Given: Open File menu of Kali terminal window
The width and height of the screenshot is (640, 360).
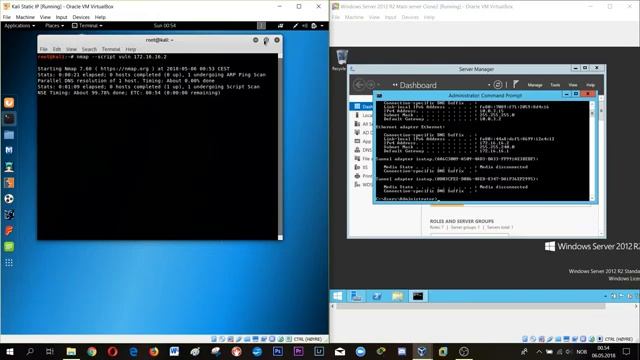Looking at the screenshot, I should click(43, 49).
